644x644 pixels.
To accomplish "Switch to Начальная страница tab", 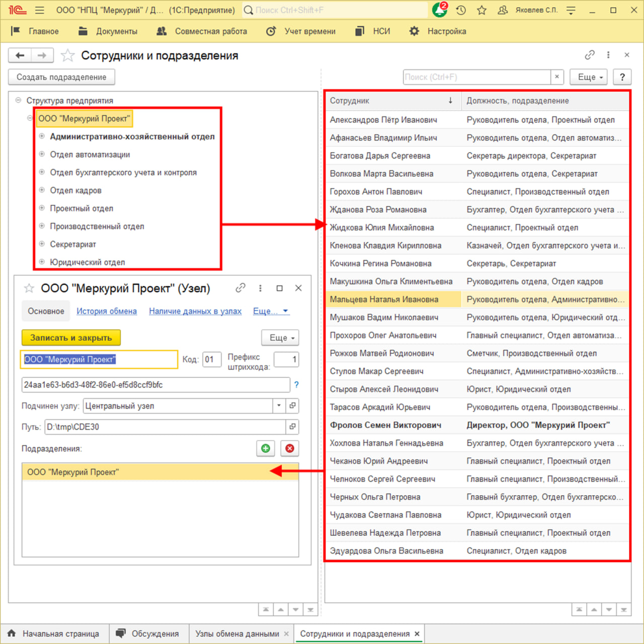I will 54,634.
